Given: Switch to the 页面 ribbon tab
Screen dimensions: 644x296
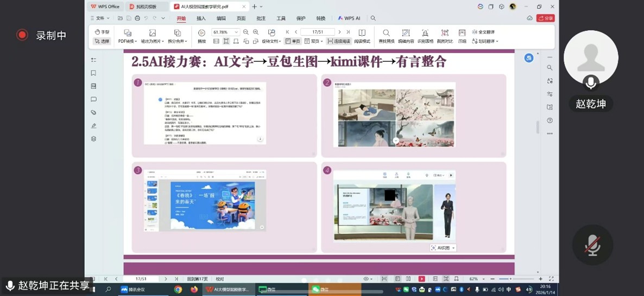Looking at the screenshot, I should 241,18.
